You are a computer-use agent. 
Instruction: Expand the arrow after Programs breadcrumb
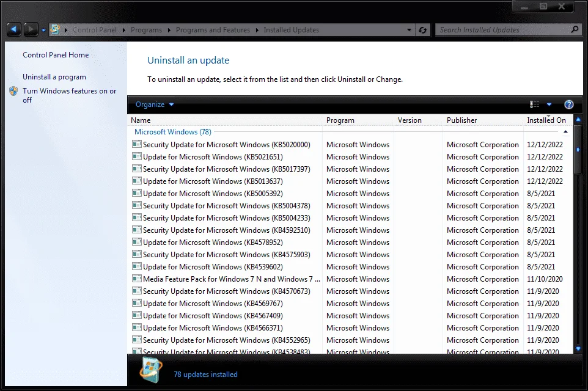click(x=169, y=30)
